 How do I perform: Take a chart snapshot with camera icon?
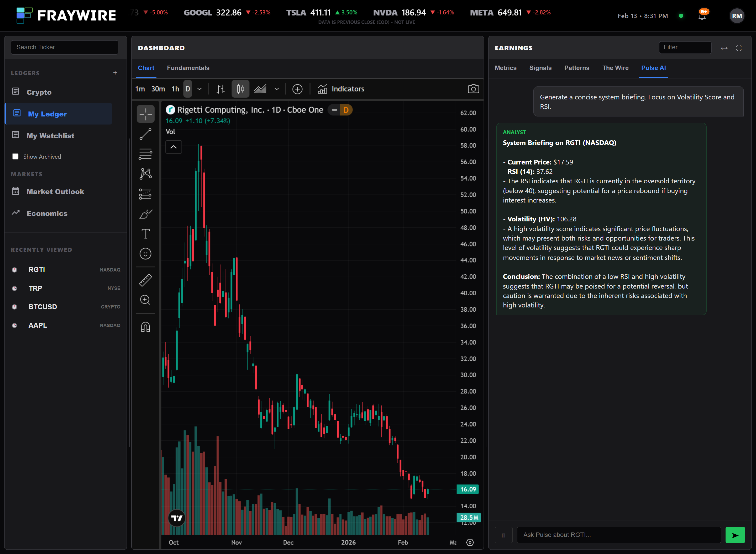473,89
